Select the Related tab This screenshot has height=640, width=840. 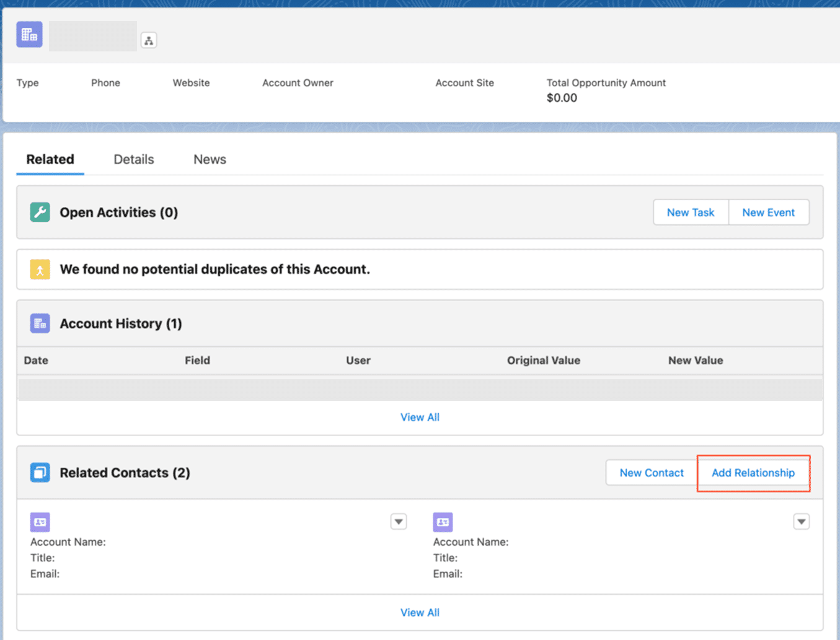point(50,159)
